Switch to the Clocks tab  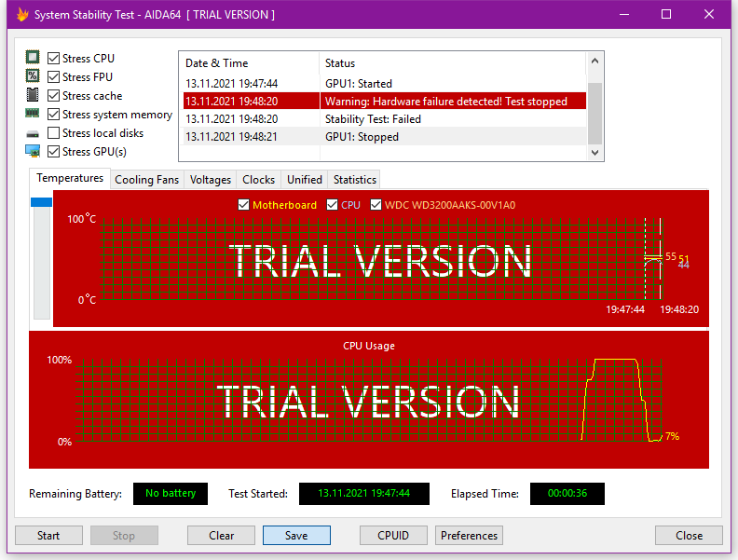pos(258,180)
